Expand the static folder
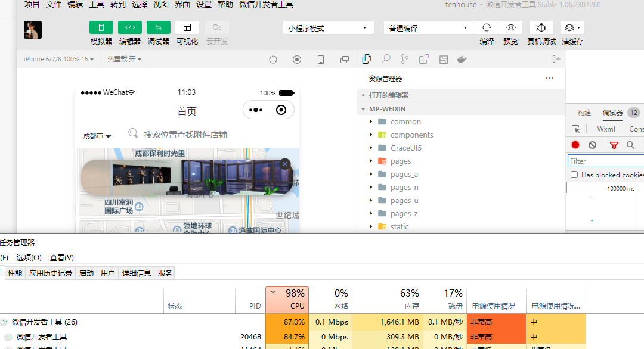The width and height of the screenshot is (644, 349). (x=461, y=227)
